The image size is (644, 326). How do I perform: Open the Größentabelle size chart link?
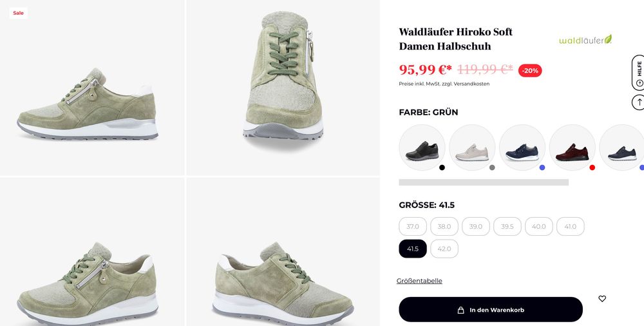419,281
